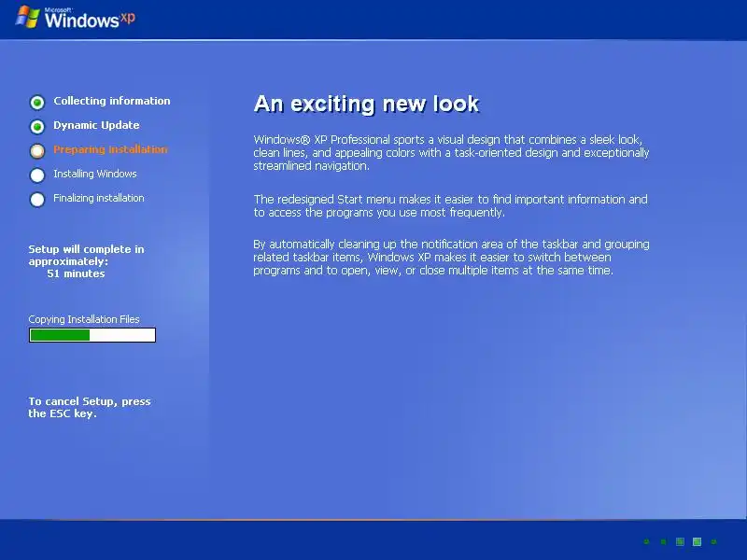Click the animated green activity squares at bottom-right

tap(681, 541)
